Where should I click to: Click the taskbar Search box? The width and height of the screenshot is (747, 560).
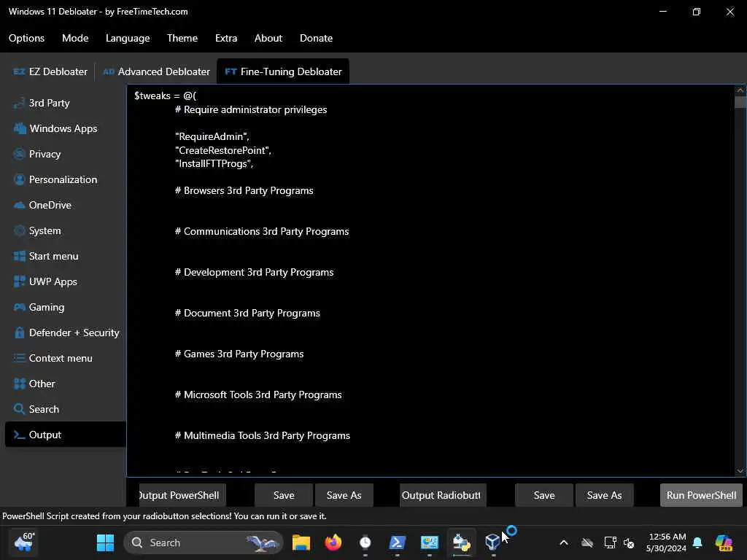(x=204, y=542)
